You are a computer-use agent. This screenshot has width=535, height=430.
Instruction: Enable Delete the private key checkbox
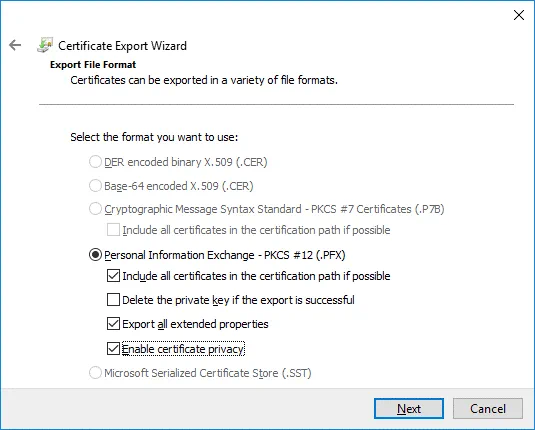pos(113,300)
